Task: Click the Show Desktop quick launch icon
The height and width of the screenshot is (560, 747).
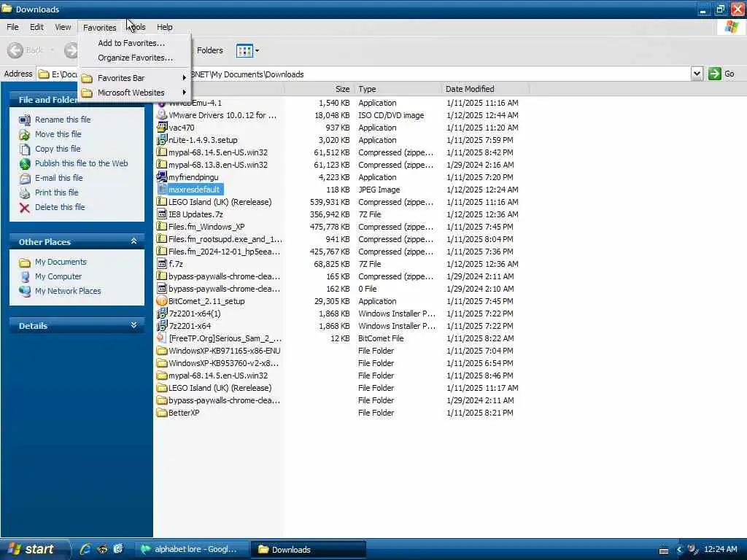Action: click(118, 549)
